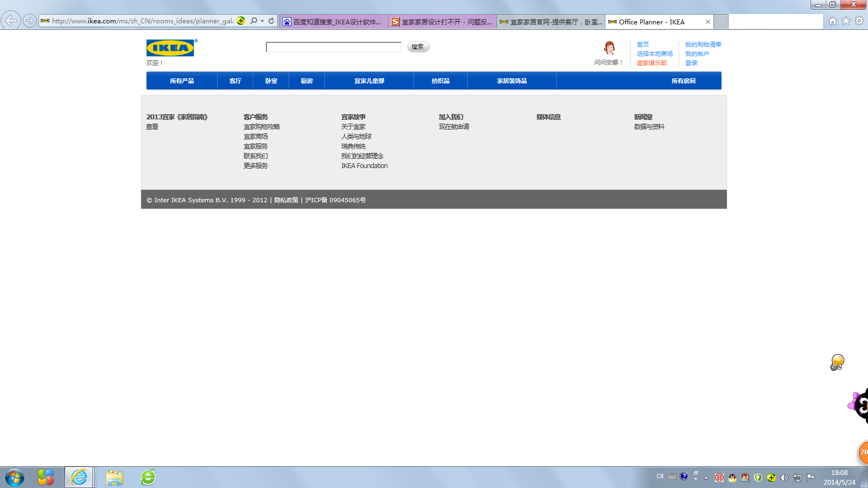Viewport: 868px width, 488px height.
Task: Click the light bulb floating widget
Action: 837,362
